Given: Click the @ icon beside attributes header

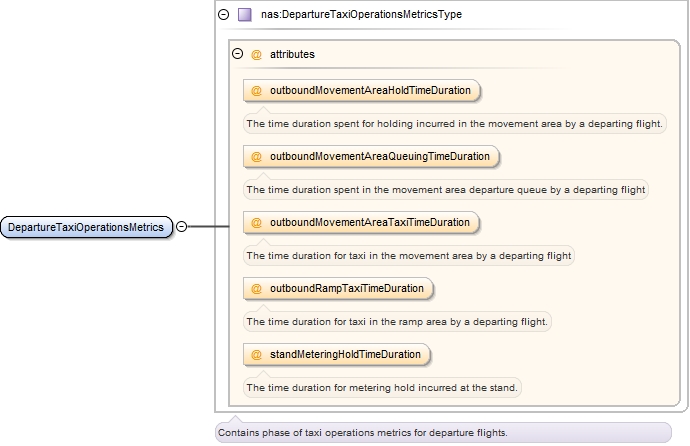Looking at the screenshot, I should click(256, 55).
